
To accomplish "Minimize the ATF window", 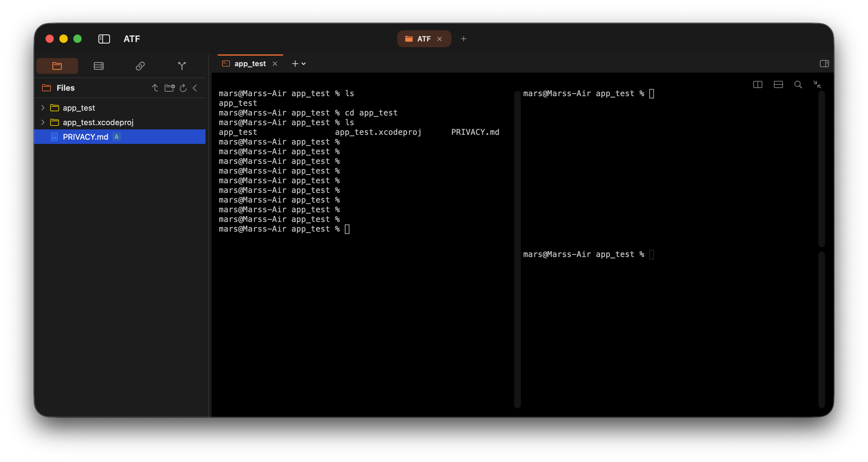I will [63, 39].
